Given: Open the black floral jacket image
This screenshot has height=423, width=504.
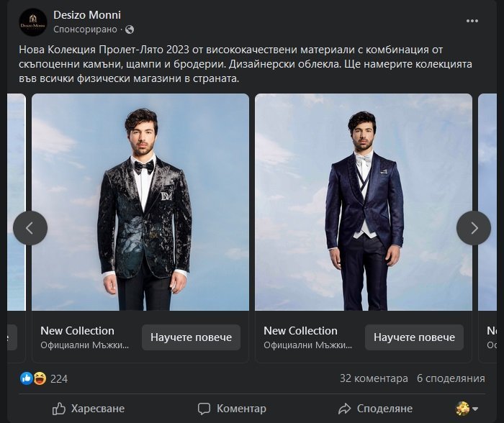Looking at the screenshot, I should tap(140, 202).
